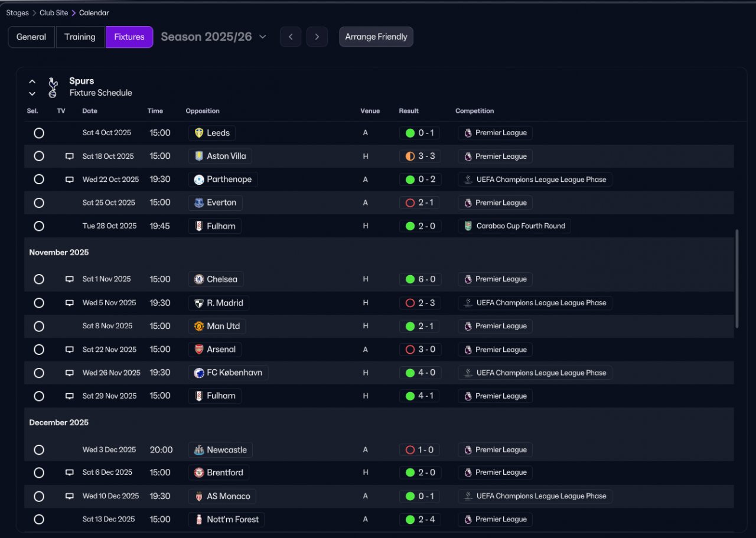
Task: Click the Arsenal crest in the opposition column
Action: click(x=199, y=350)
